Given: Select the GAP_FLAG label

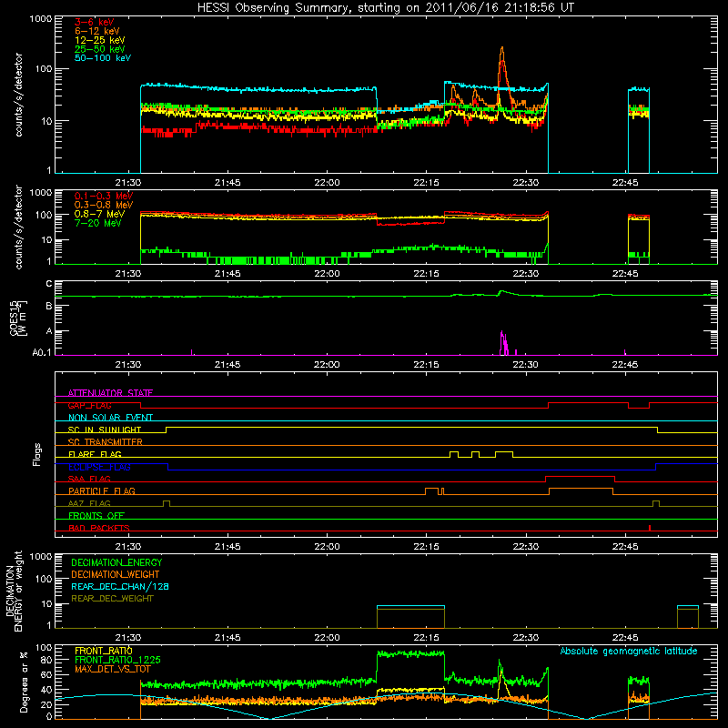Looking at the screenshot, I should tap(89, 405).
